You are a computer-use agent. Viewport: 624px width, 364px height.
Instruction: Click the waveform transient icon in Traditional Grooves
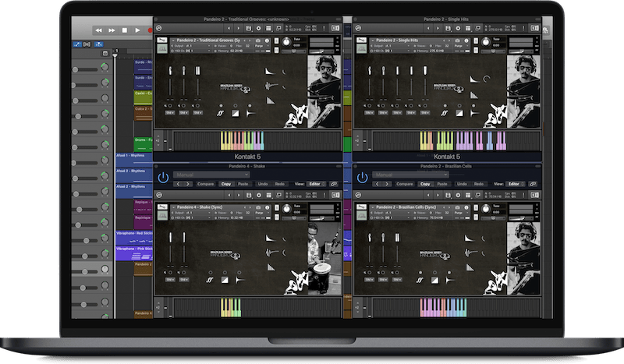271,86
